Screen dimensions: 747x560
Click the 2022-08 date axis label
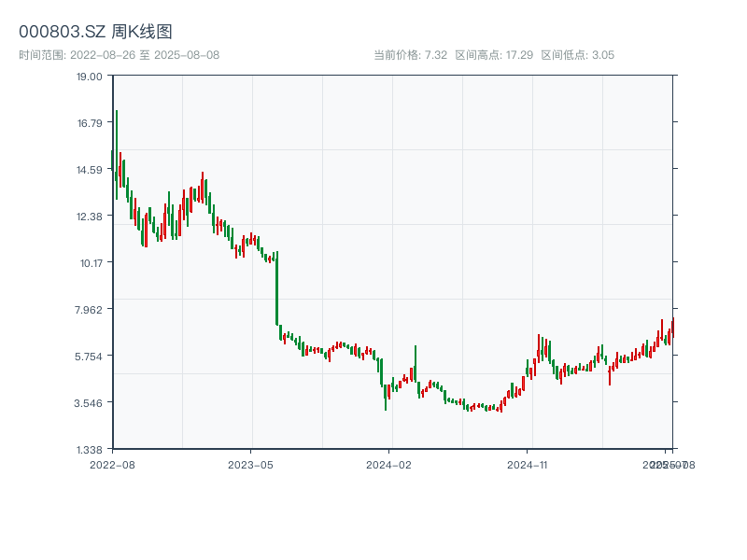[112, 464]
